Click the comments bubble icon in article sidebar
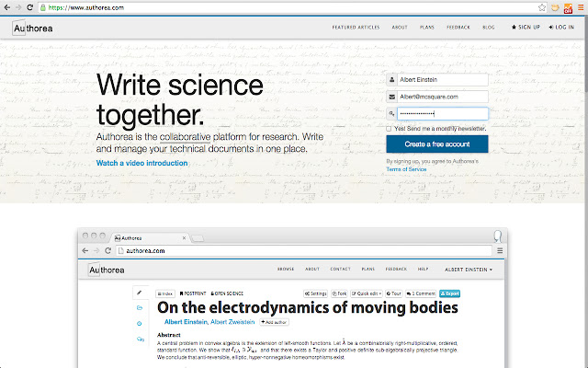This screenshot has height=368, width=588. 141,339
